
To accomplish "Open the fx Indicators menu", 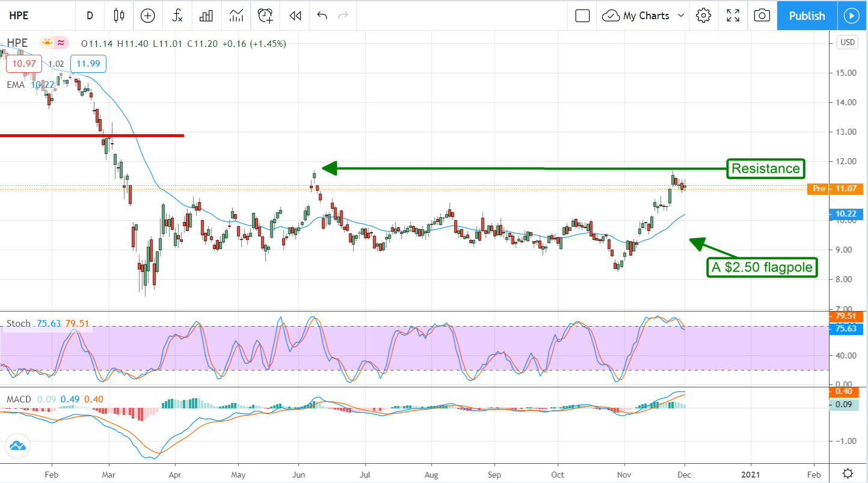I will click(x=177, y=16).
